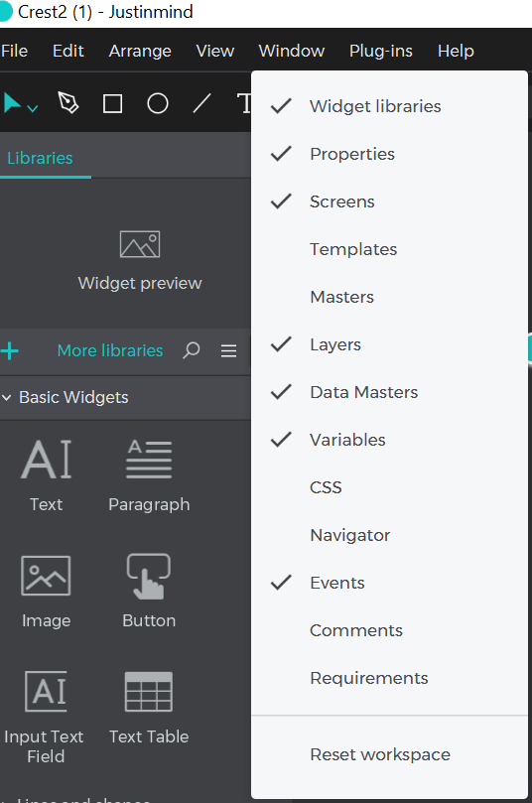The height and width of the screenshot is (803, 532).
Task: Uncheck Widget libraries panel
Action: coord(389,106)
